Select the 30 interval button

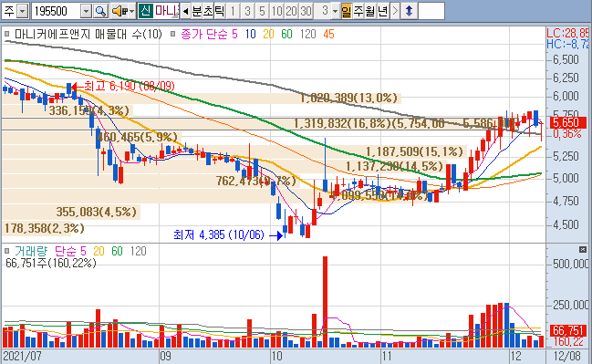click(306, 11)
